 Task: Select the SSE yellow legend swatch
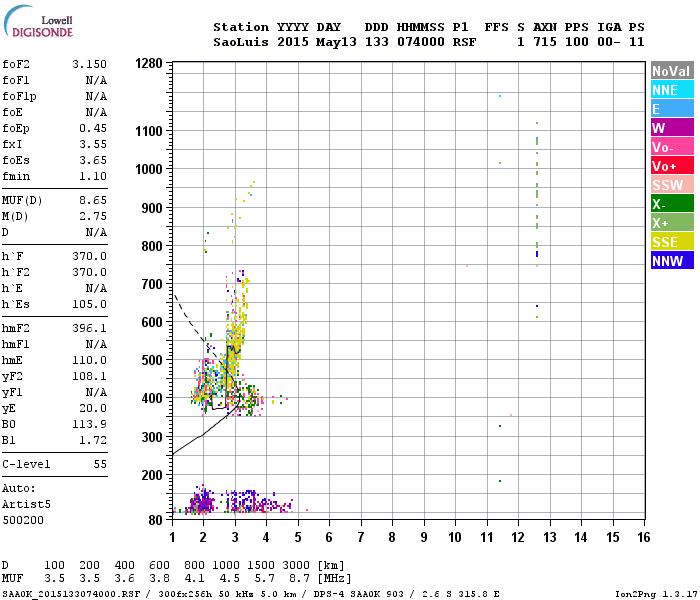(672, 242)
